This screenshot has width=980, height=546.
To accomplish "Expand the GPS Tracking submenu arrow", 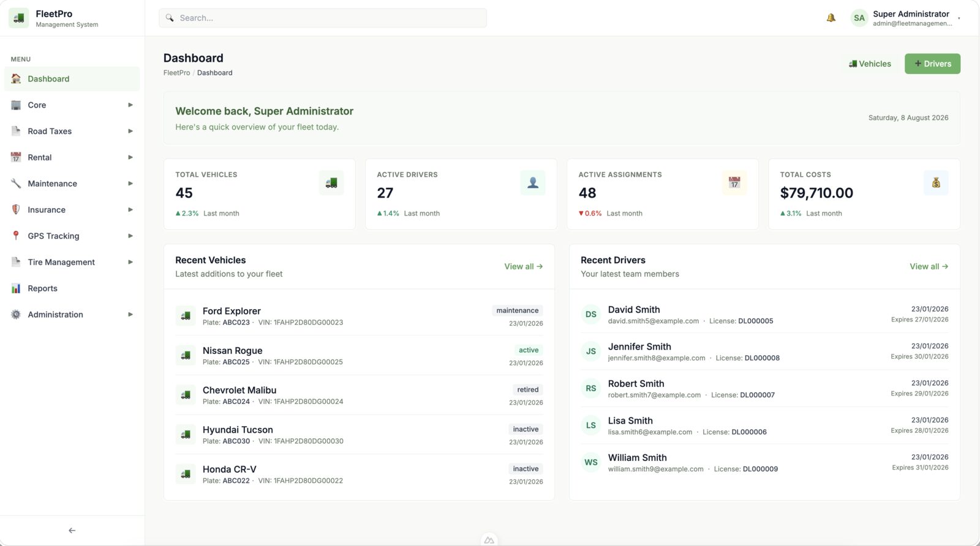I will pos(130,236).
